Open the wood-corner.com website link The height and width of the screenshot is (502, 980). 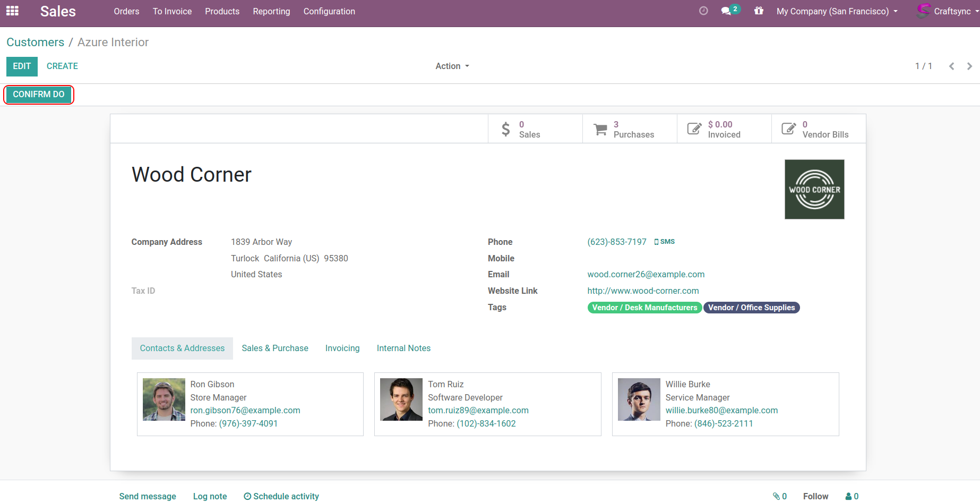pyautogui.click(x=643, y=291)
